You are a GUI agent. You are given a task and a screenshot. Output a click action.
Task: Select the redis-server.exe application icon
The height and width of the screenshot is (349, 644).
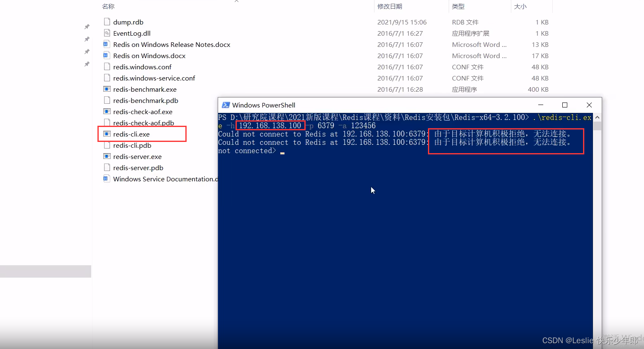(x=107, y=156)
